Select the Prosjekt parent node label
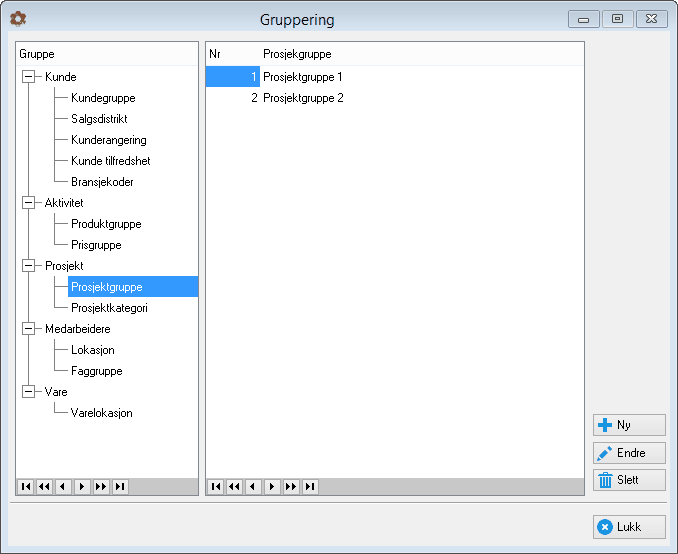Image resolution: width=678 pixels, height=554 pixels. (x=64, y=266)
